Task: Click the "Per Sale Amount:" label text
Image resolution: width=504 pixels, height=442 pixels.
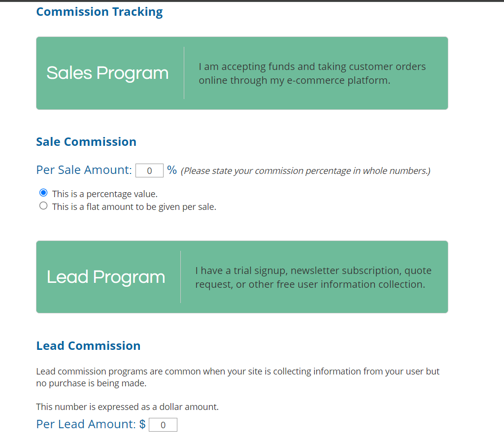Action: coord(84,170)
